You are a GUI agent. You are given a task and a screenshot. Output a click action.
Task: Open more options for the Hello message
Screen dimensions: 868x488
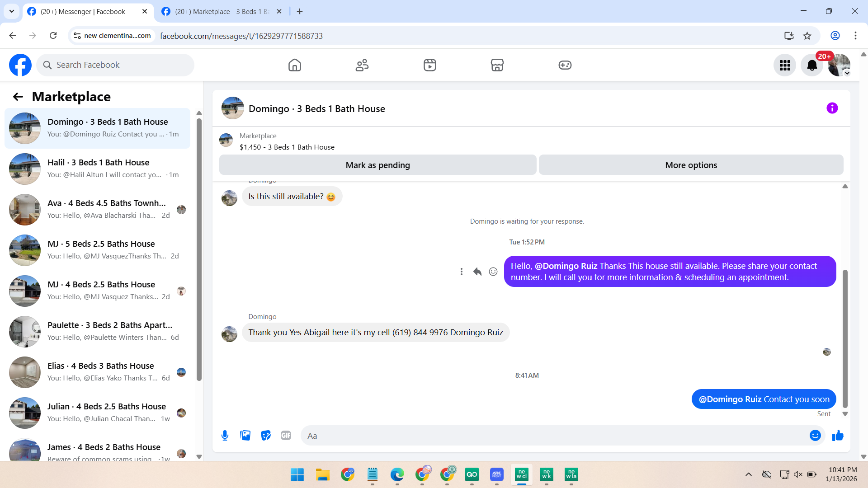(461, 272)
